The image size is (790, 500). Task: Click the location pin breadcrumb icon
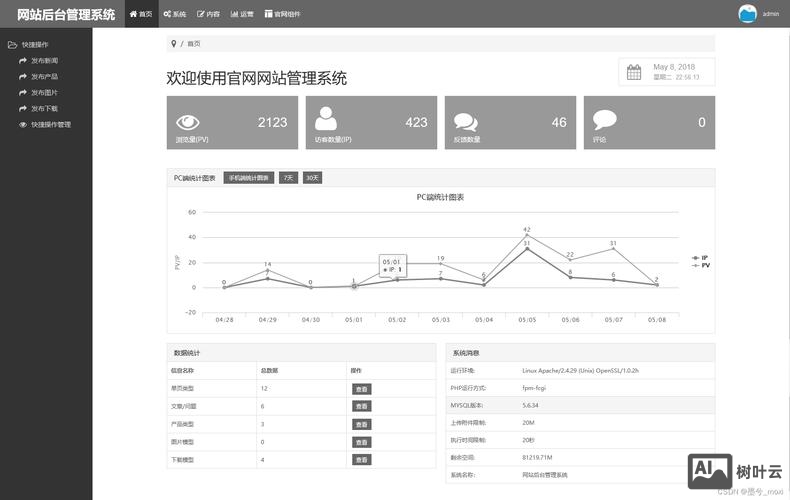point(173,44)
